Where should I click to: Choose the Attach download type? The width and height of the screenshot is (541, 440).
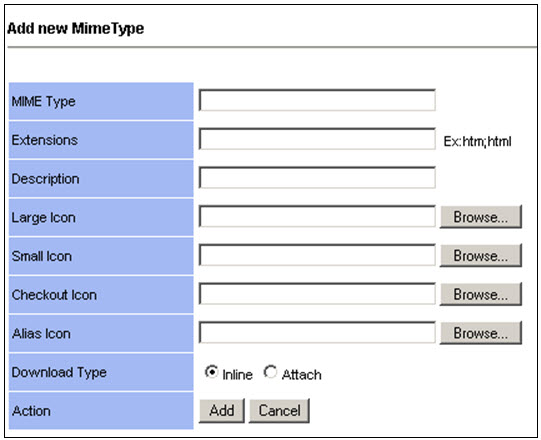click(x=270, y=372)
